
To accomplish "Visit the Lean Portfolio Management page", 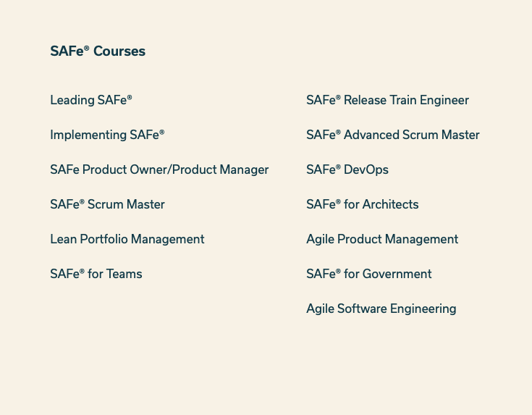I will pyautogui.click(x=127, y=239).
